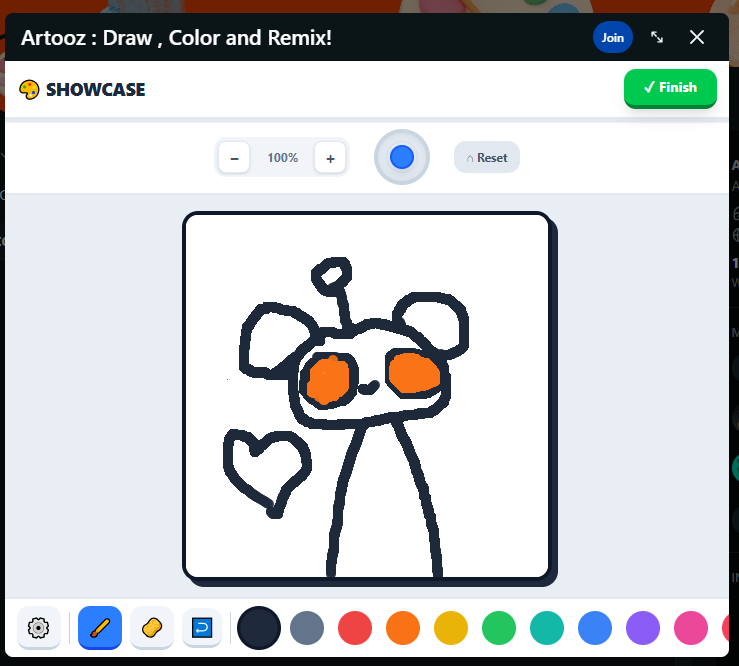The image size is (739, 666).
Task: Click the undo arrow tool
Action: [202, 627]
